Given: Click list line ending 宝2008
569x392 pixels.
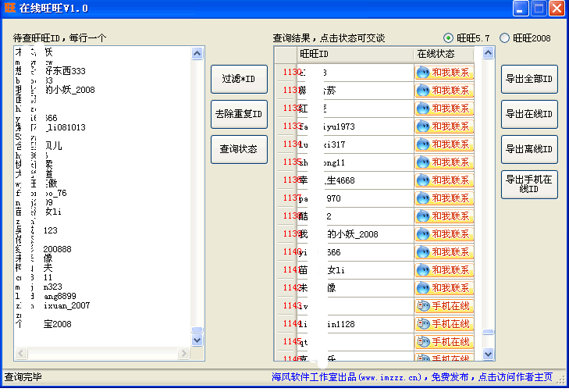Looking at the screenshot, I should click(x=44, y=324).
